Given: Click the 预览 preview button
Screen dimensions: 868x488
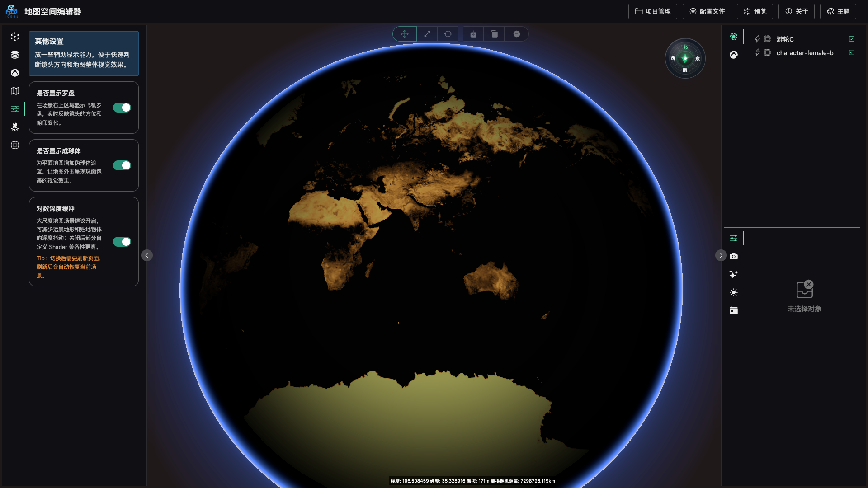Looking at the screenshot, I should [x=755, y=11].
